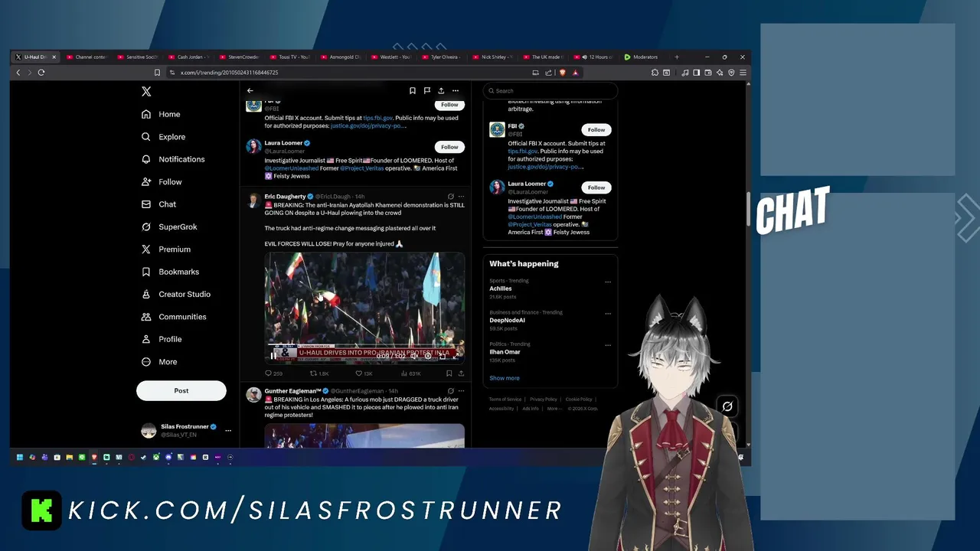Switch to the StevenCrowder tab
The image size is (980, 551).
coord(239,57)
